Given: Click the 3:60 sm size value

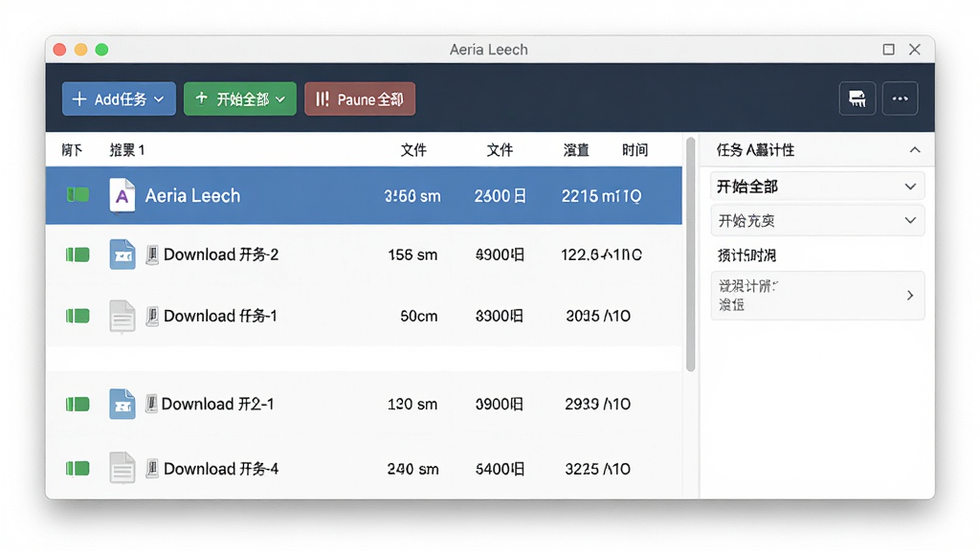Looking at the screenshot, I should (412, 196).
